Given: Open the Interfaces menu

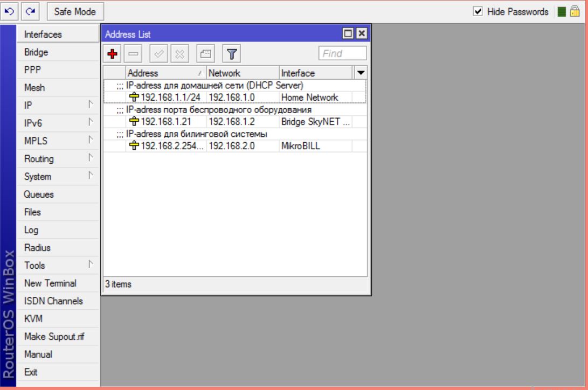Looking at the screenshot, I should pos(58,34).
